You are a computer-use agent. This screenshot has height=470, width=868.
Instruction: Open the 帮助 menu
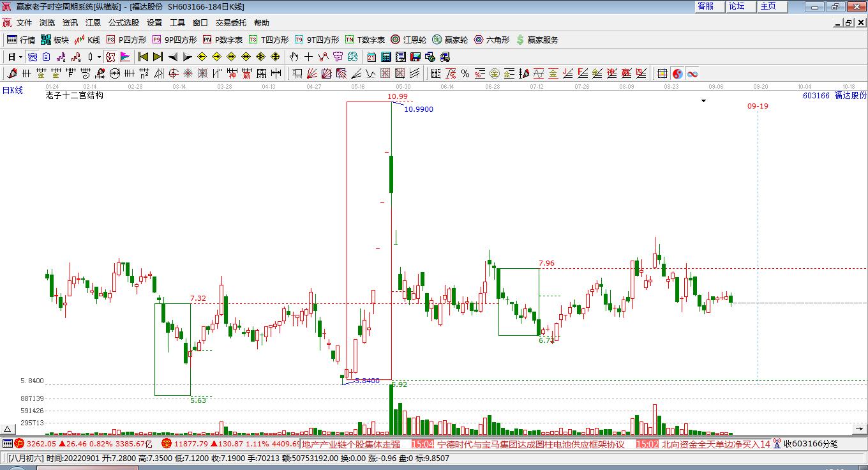click(262, 22)
